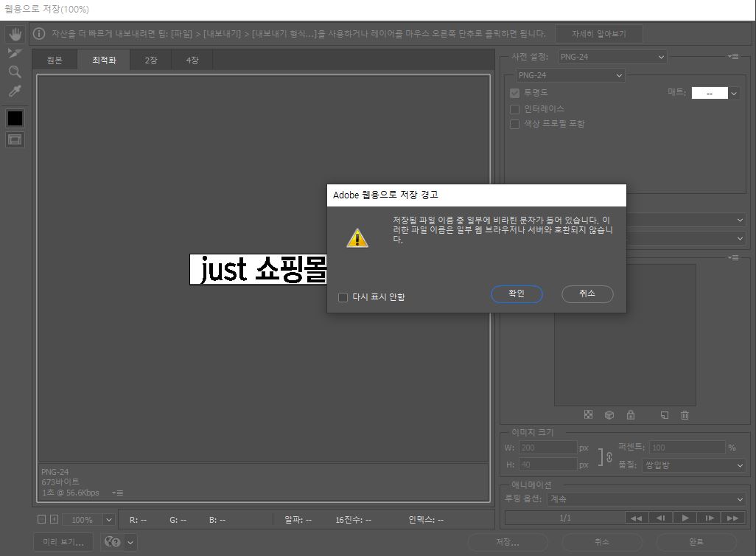Open the preview info flyout menu icon
The image size is (756, 556).
click(x=118, y=493)
